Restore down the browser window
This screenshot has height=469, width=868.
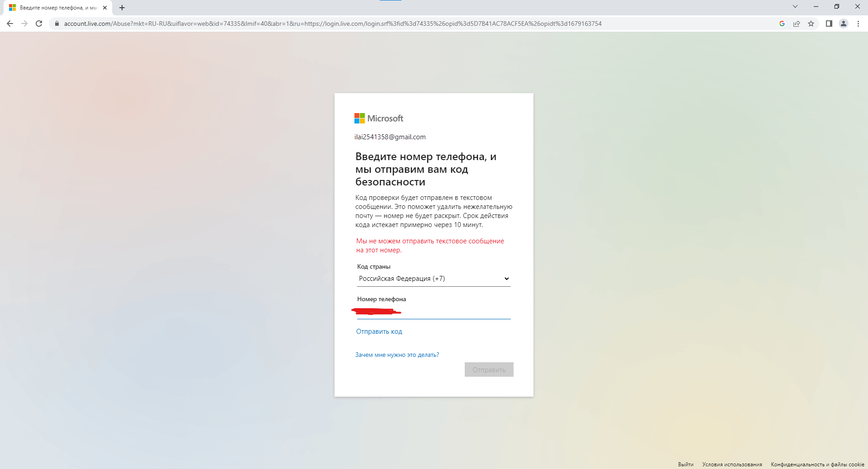tap(837, 6)
